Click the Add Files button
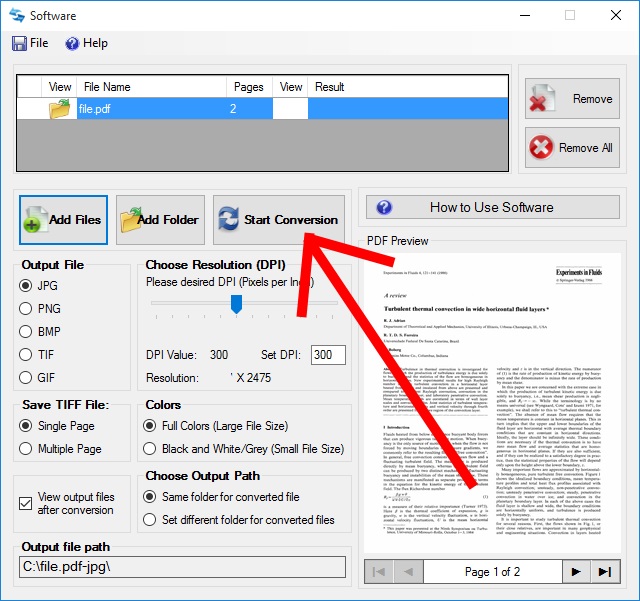Viewport: 640px width, 601px height. pyautogui.click(x=63, y=220)
